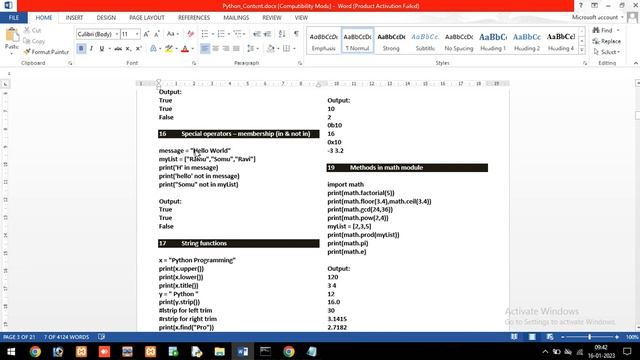The image size is (640, 360).
Task: Toggle Bold formatting
Action: pos(81,49)
